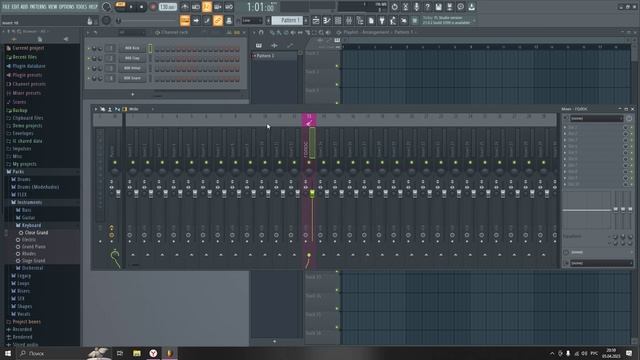Open File Explorer from the taskbar

pos(136,353)
